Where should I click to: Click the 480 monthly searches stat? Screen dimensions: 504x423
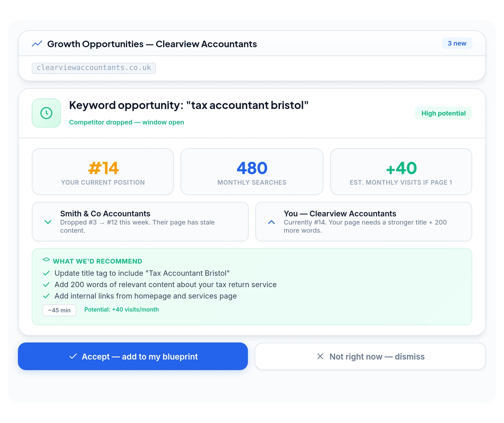[x=252, y=171]
